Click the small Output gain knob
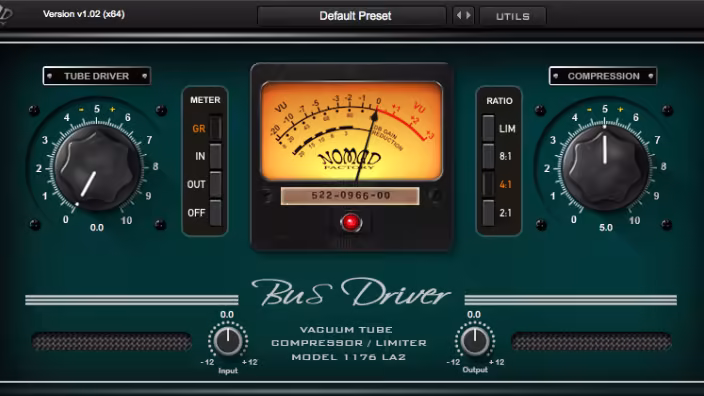This screenshot has height=396, width=704. 475,341
